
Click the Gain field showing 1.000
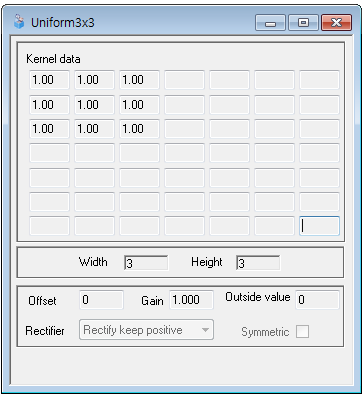pos(191,300)
